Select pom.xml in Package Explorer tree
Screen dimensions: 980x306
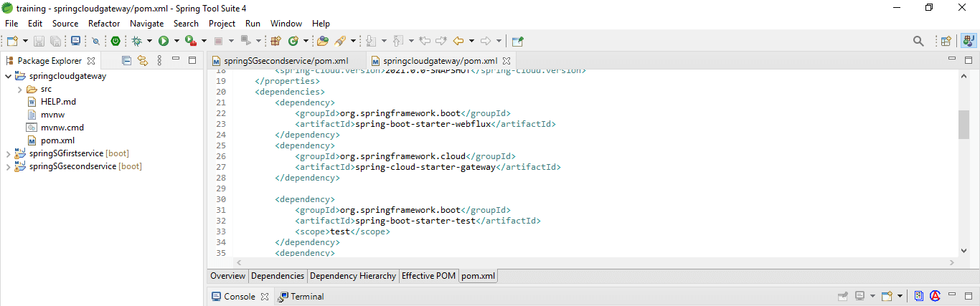tap(57, 140)
